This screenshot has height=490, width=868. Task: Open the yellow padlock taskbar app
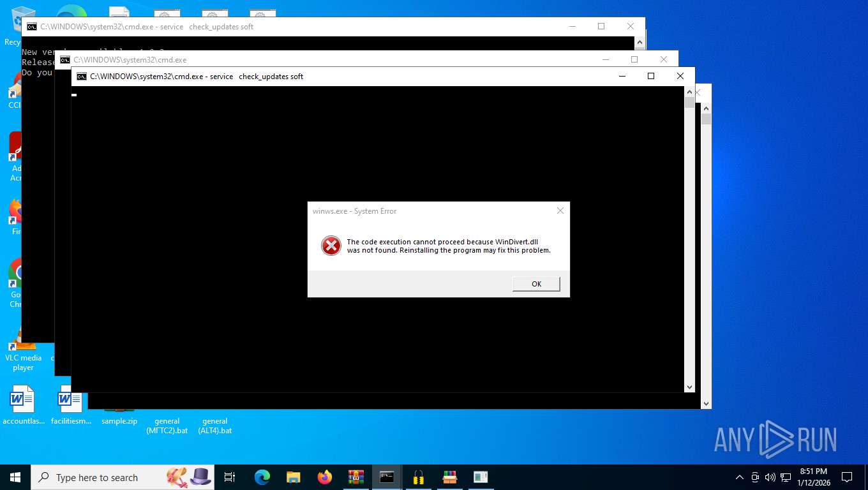419,477
